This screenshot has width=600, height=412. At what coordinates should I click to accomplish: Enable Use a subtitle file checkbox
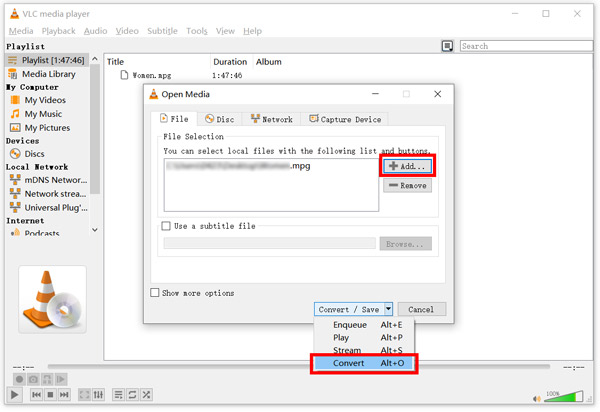coord(166,226)
